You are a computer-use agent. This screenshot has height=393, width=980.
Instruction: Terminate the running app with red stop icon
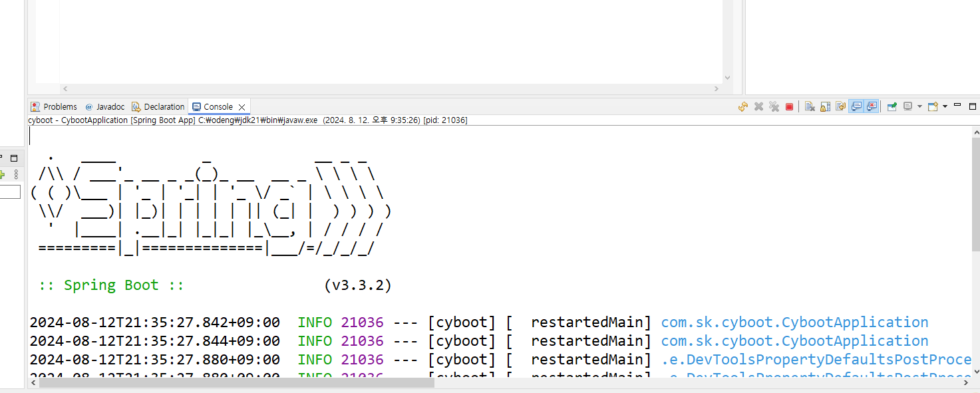(x=789, y=106)
